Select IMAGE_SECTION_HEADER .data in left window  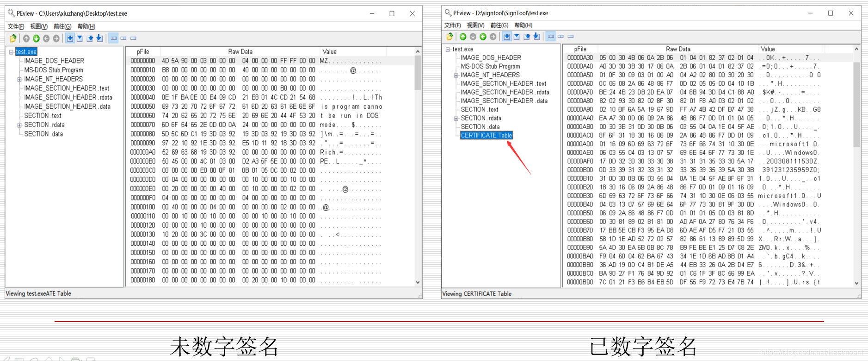point(67,106)
